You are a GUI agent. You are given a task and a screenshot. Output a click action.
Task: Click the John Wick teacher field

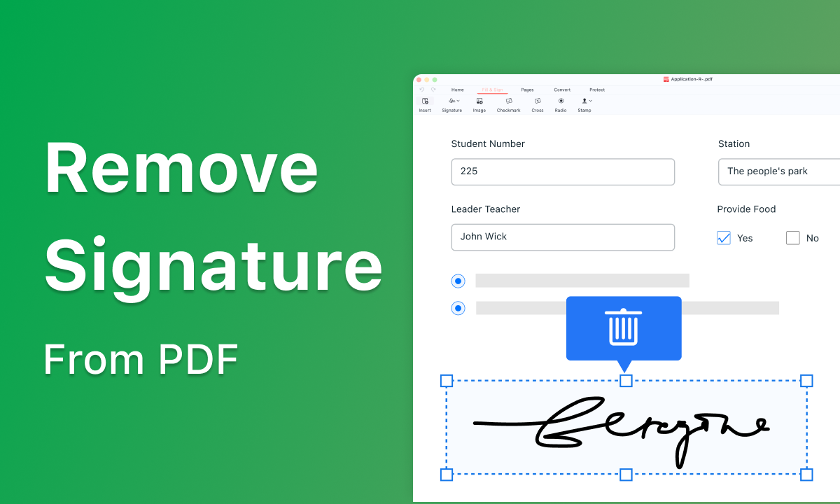[x=562, y=237]
